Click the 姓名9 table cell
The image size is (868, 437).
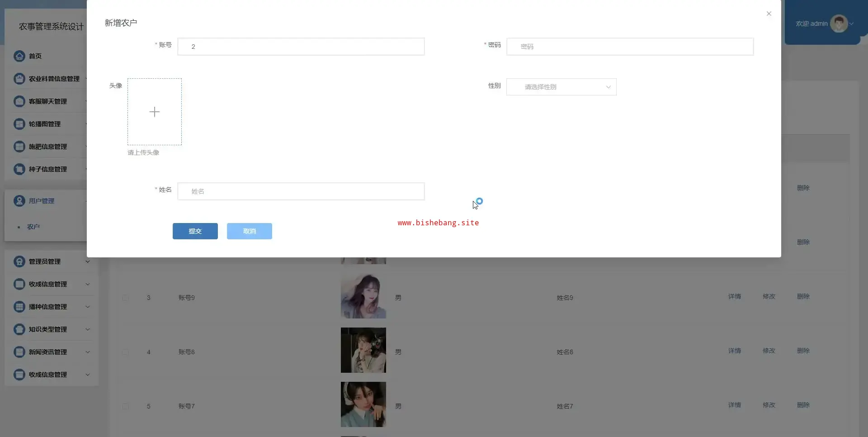(x=565, y=298)
